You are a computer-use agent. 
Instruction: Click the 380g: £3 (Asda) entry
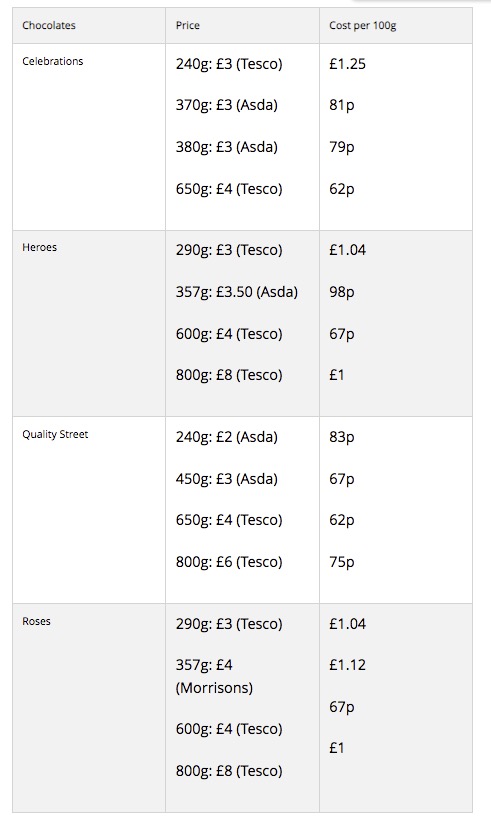point(227,147)
